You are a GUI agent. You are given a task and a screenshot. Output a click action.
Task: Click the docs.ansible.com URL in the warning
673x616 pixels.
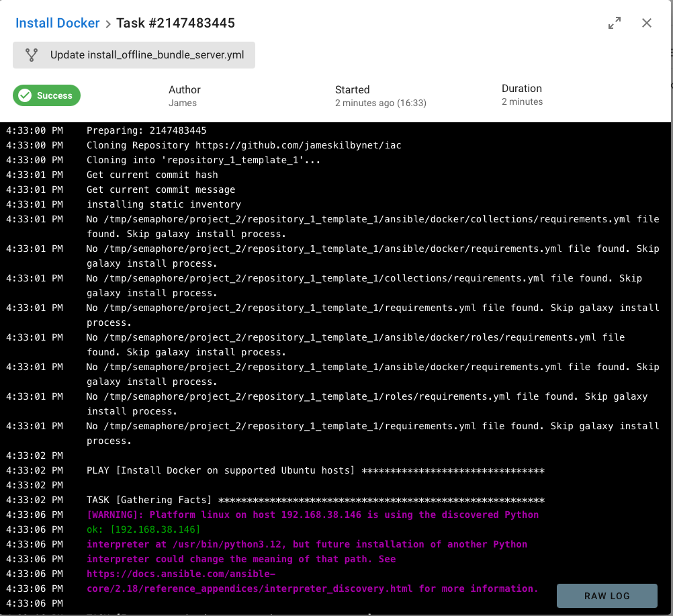click(181, 574)
